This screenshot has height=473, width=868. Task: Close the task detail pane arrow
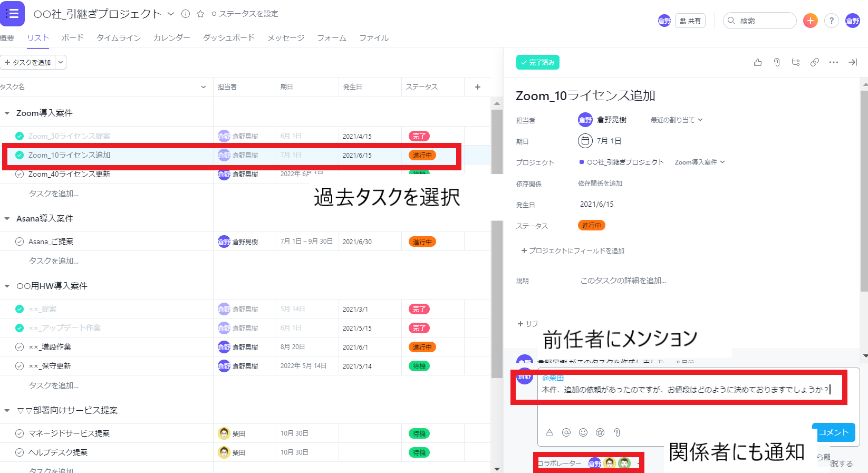853,62
